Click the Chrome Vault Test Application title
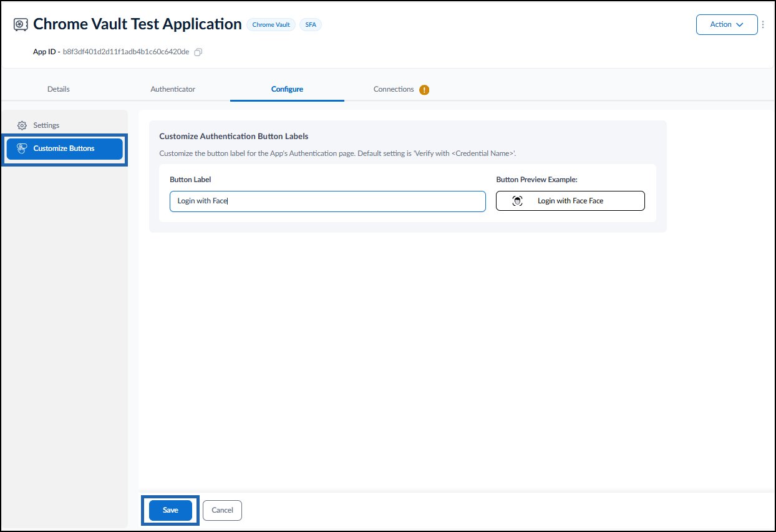Screen dimensions: 776x532 tap(137, 24)
